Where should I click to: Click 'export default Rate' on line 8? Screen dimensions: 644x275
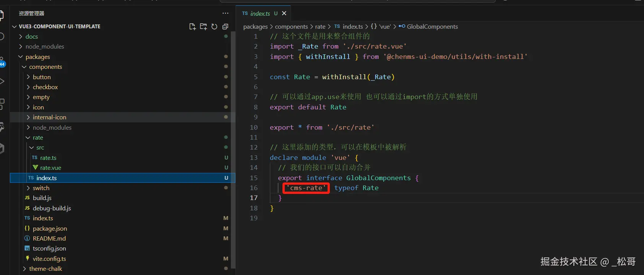[308, 107]
